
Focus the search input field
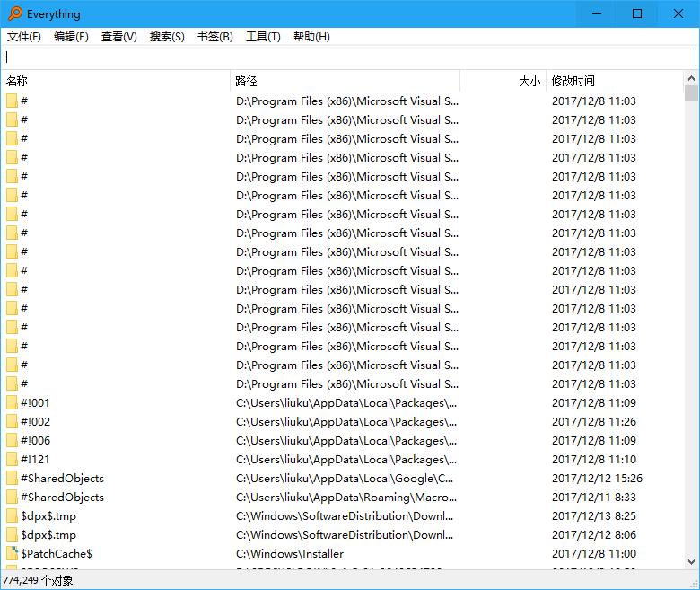(350, 57)
